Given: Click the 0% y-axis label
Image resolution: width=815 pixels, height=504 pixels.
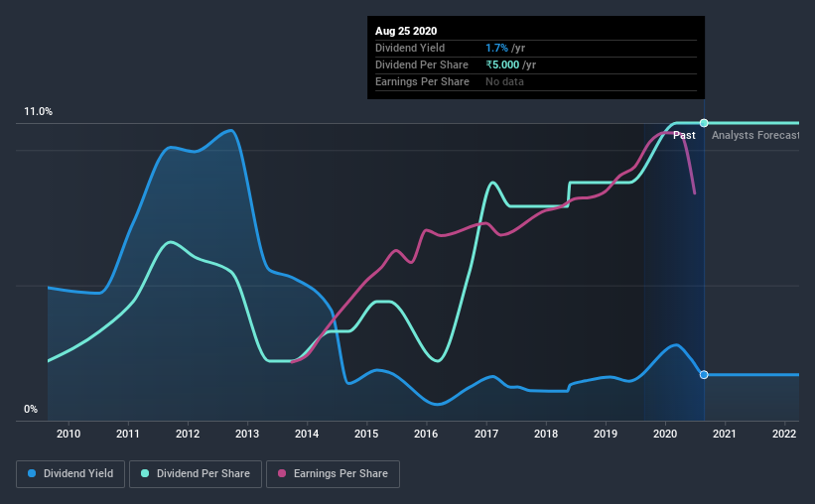Looking at the screenshot, I should point(31,410).
